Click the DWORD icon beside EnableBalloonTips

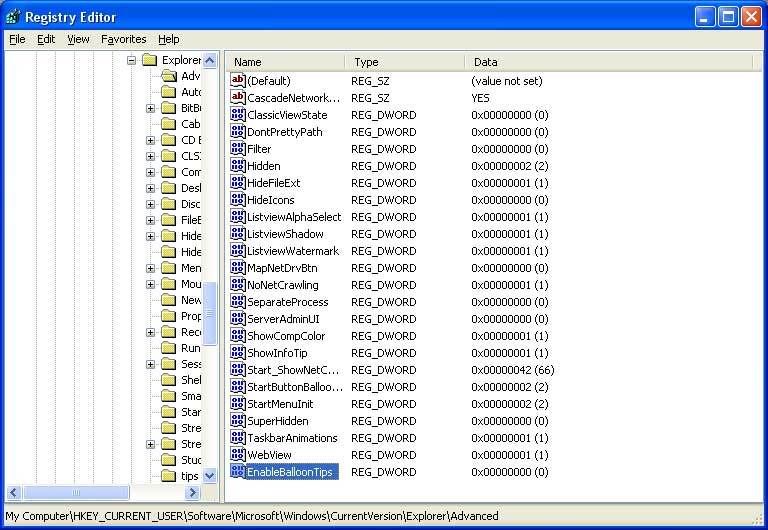238,471
